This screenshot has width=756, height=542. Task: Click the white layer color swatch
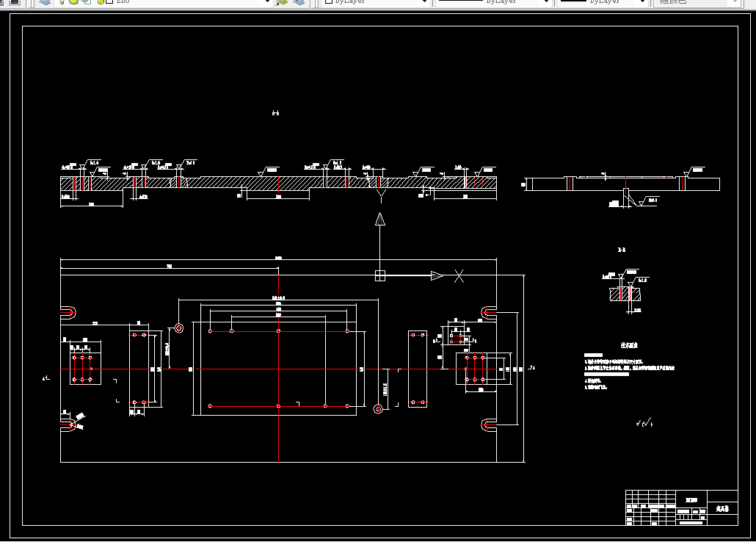[x=109, y=2]
